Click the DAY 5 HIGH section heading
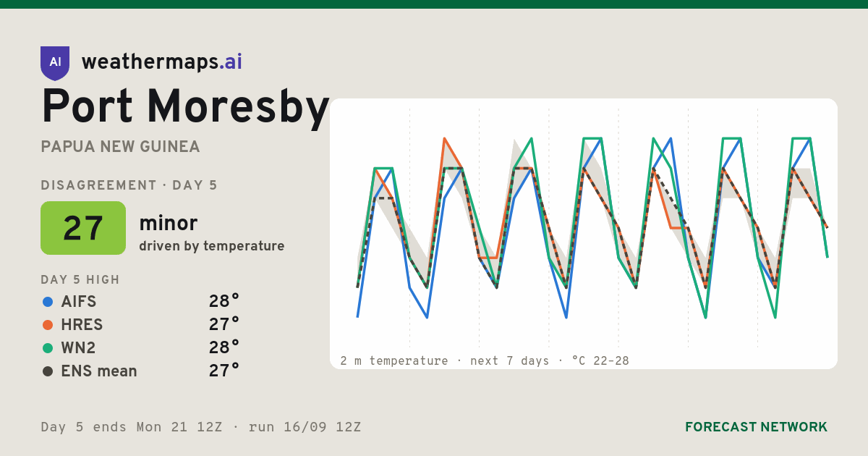This screenshot has width=868, height=456. click(x=80, y=280)
